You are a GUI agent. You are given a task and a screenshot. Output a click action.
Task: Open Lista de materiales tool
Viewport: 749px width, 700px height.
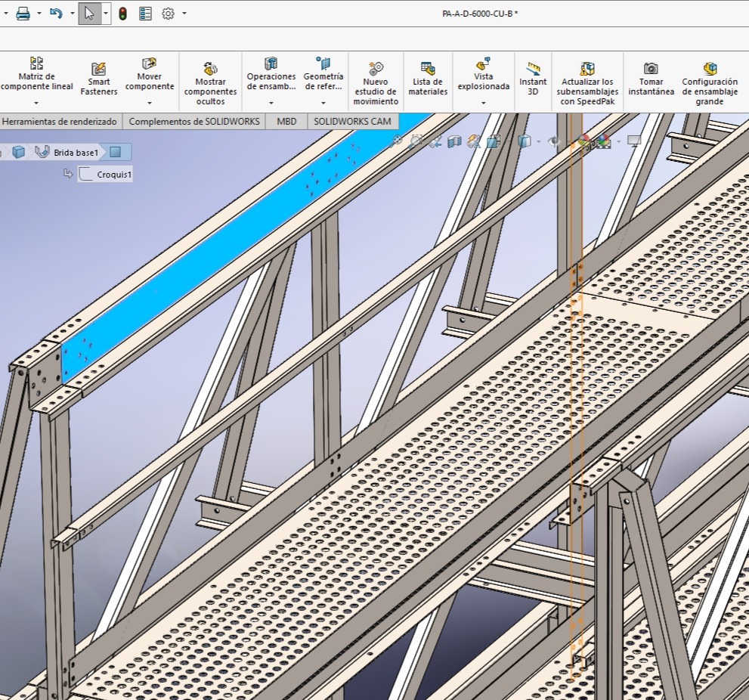pyautogui.click(x=428, y=79)
